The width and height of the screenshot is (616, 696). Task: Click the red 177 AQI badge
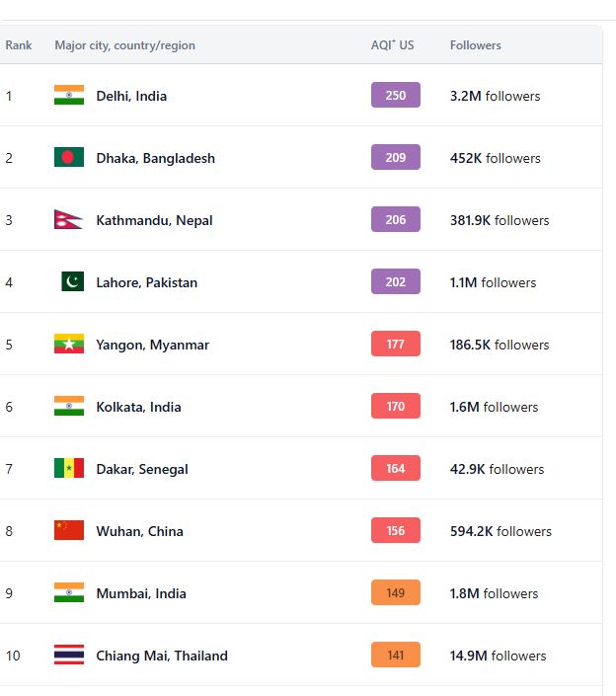(396, 345)
